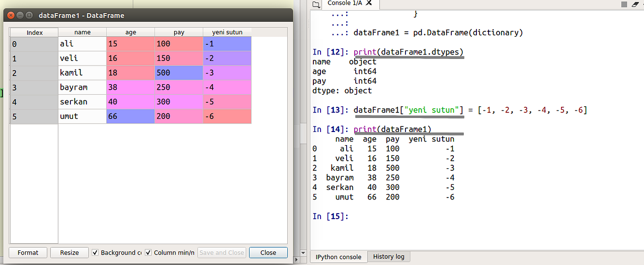
Task: Select the pay cell with value 250
Action: 179,87
